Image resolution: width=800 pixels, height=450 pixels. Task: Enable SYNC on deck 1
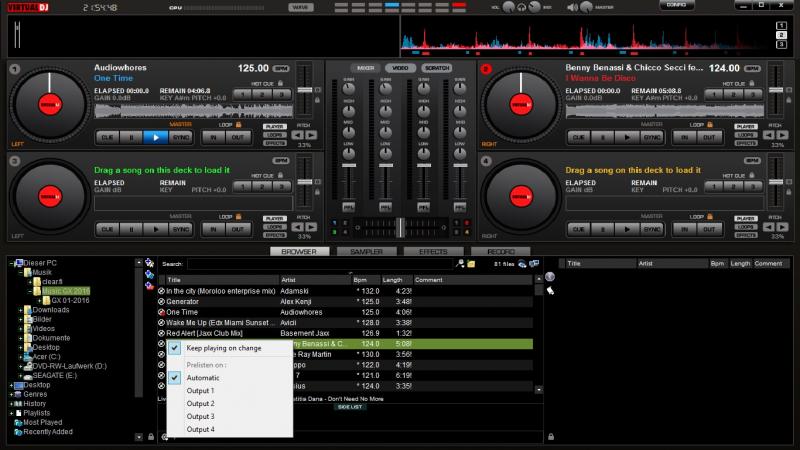coord(181,137)
